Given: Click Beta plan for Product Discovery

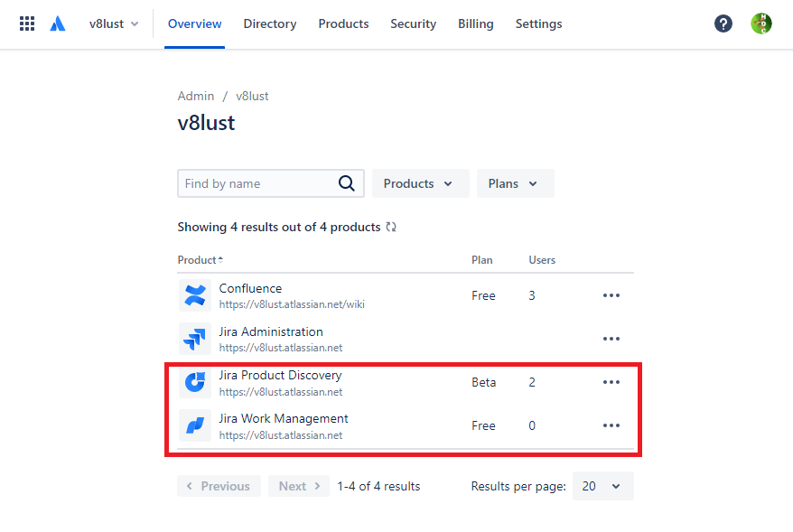Looking at the screenshot, I should coord(483,382).
